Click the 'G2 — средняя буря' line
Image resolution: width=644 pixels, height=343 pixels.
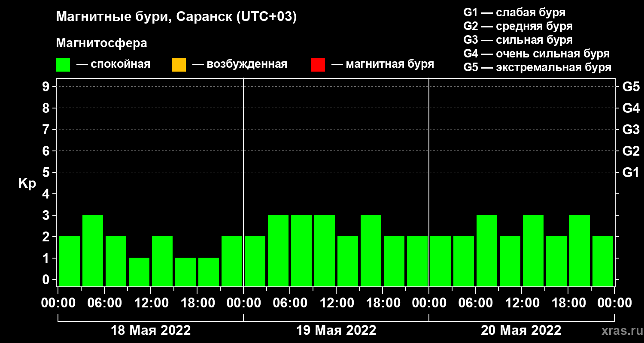tap(518, 26)
